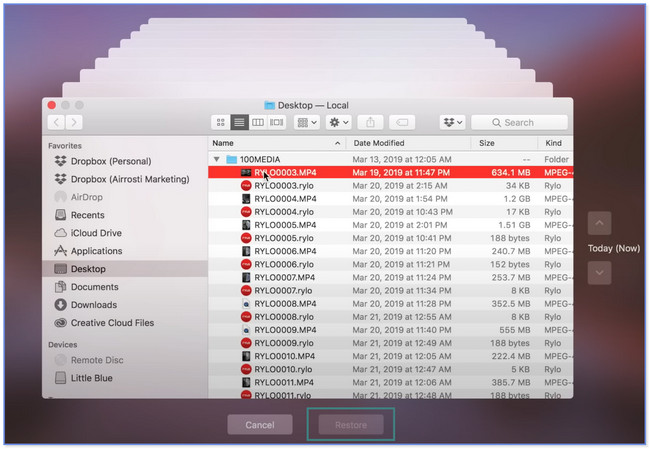Select file RYLO0008.rylo
This screenshot has height=449, width=650.
click(390, 317)
